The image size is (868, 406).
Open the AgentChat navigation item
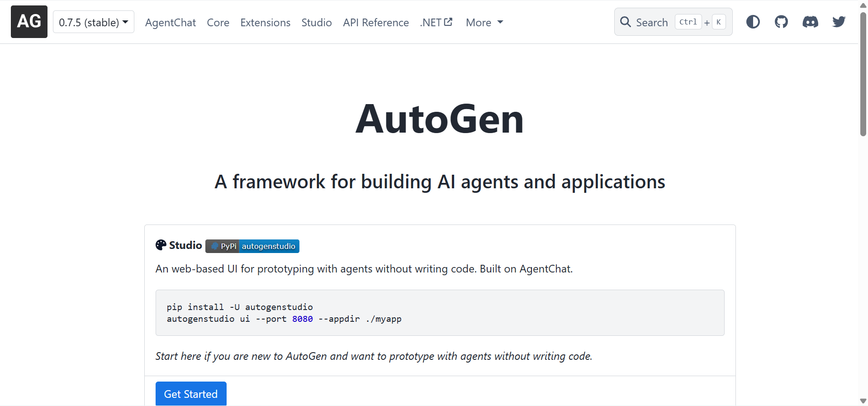click(x=171, y=22)
